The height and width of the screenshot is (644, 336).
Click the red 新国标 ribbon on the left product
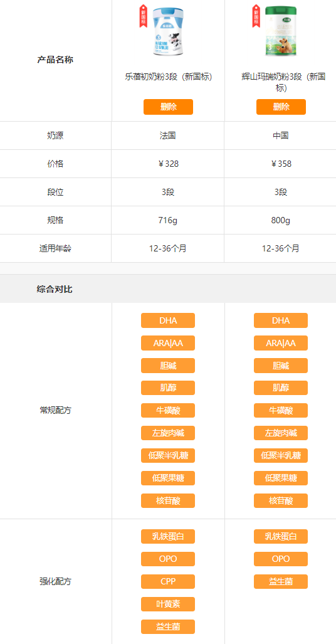(x=143, y=16)
